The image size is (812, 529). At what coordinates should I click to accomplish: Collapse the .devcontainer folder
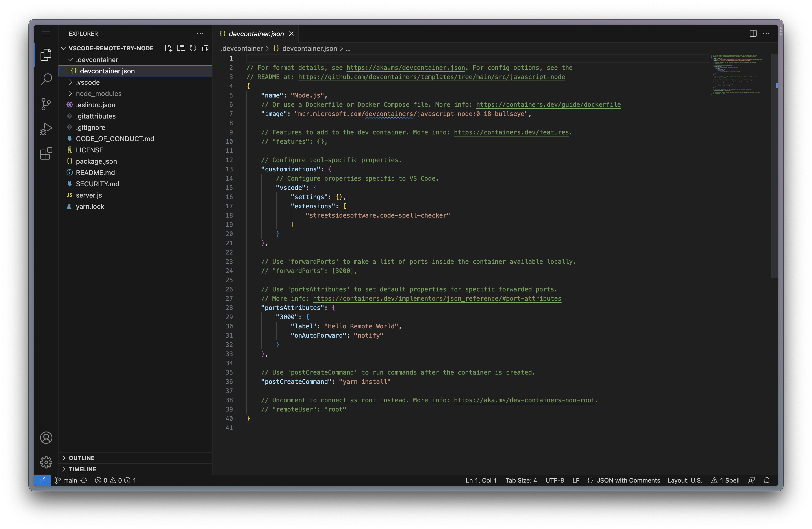(x=96, y=60)
